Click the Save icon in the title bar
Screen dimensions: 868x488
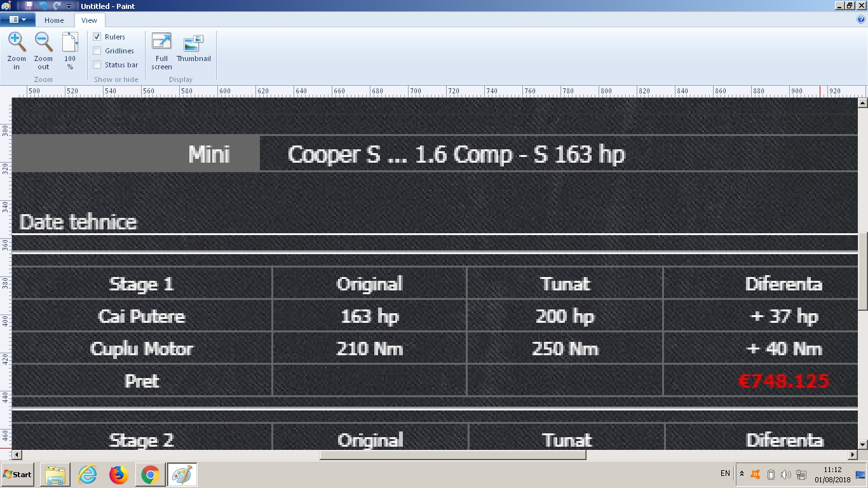tap(29, 6)
